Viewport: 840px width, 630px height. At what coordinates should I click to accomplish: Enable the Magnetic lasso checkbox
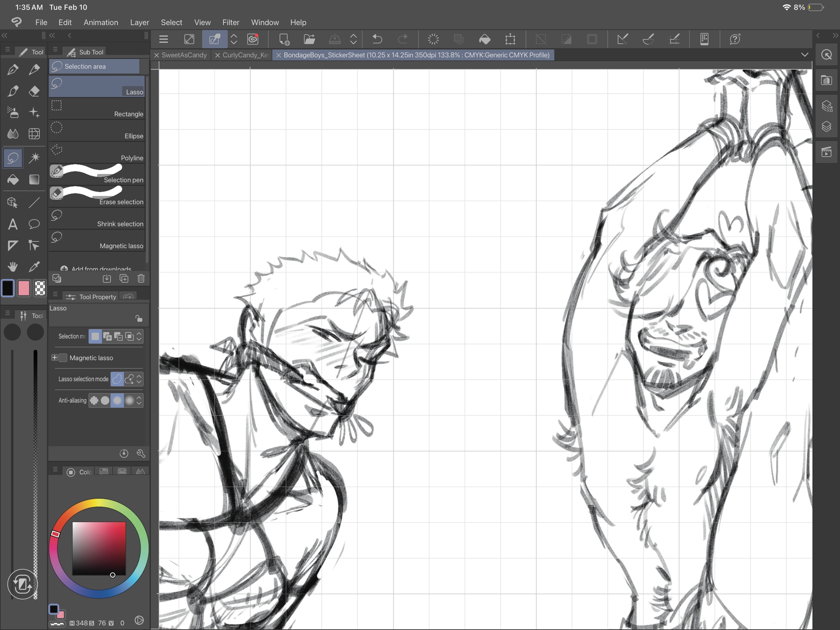point(63,358)
